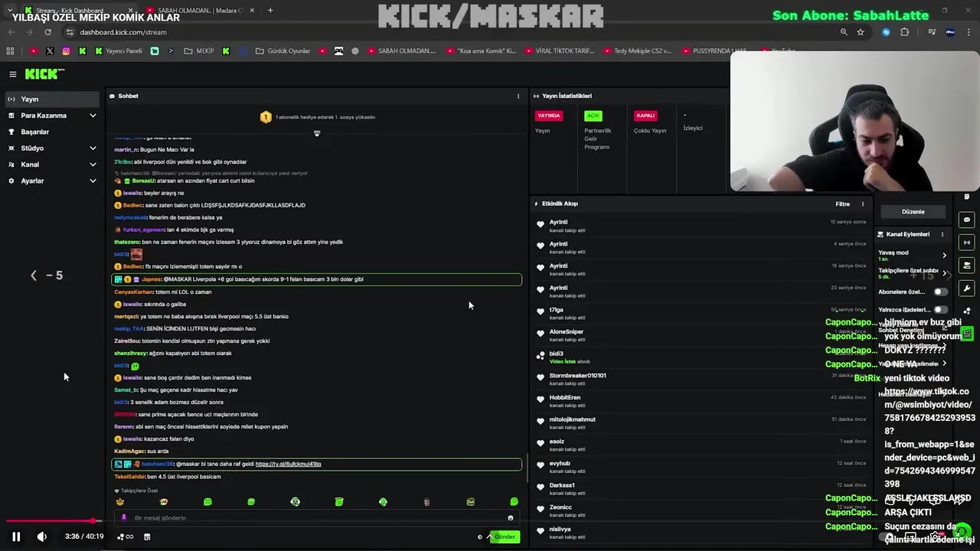Open browser extensions puzzle icon
The image size is (980, 551).
[x=905, y=32]
